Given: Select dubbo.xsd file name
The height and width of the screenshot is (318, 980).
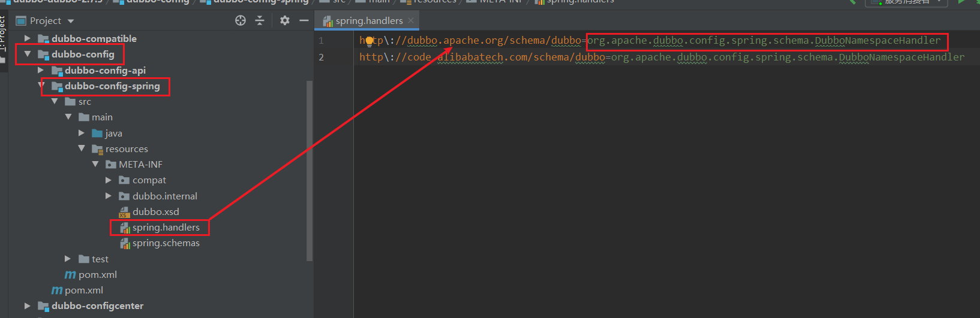Looking at the screenshot, I should point(156,211).
